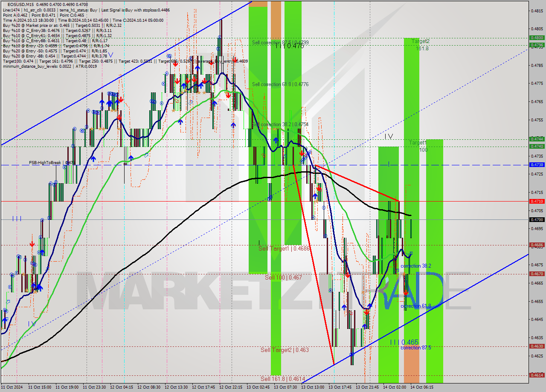Click the '12 Oct 13:30' time axis label

click(x=177, y=387)
